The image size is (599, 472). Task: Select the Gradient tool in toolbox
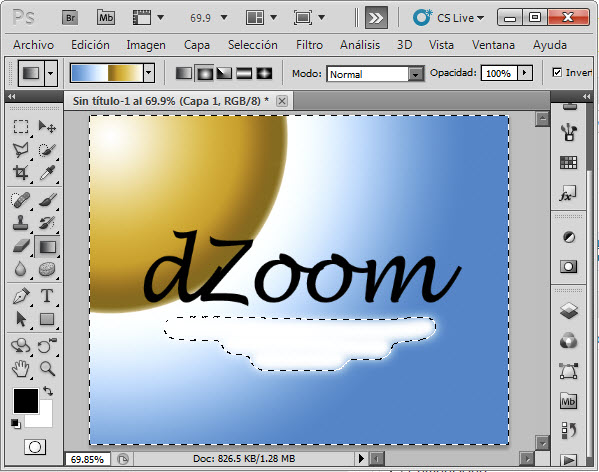click(47, 246)
